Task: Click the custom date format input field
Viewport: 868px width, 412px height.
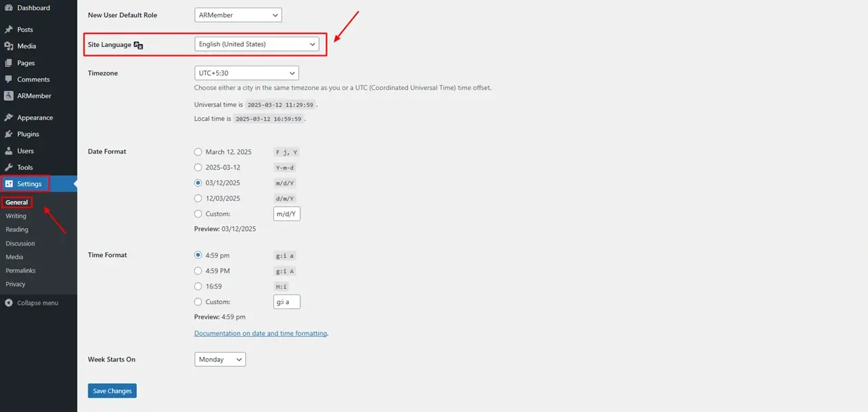Action: (x=287, y=214)
